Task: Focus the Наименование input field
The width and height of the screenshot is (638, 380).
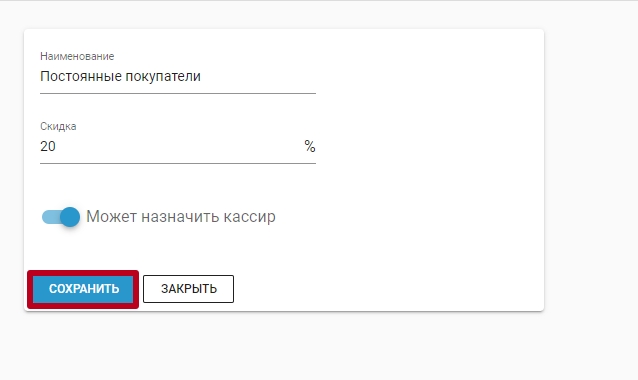Action: point(178,76)
